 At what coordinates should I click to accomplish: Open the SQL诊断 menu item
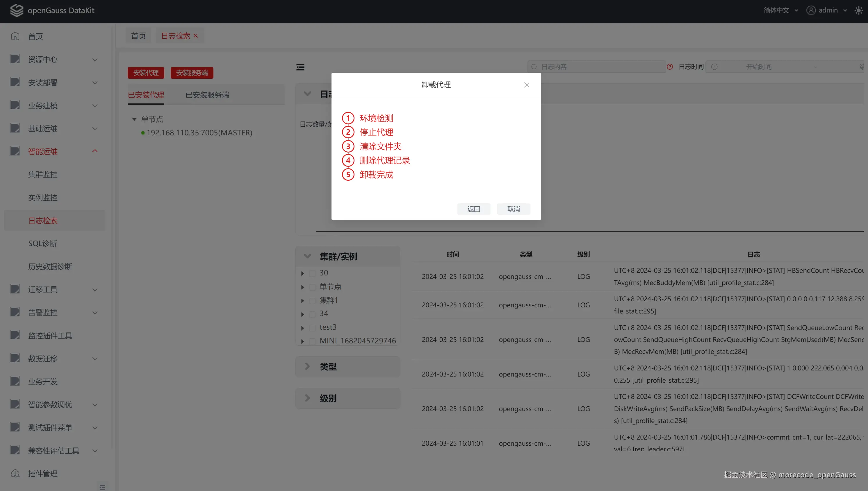coord(42,243)
